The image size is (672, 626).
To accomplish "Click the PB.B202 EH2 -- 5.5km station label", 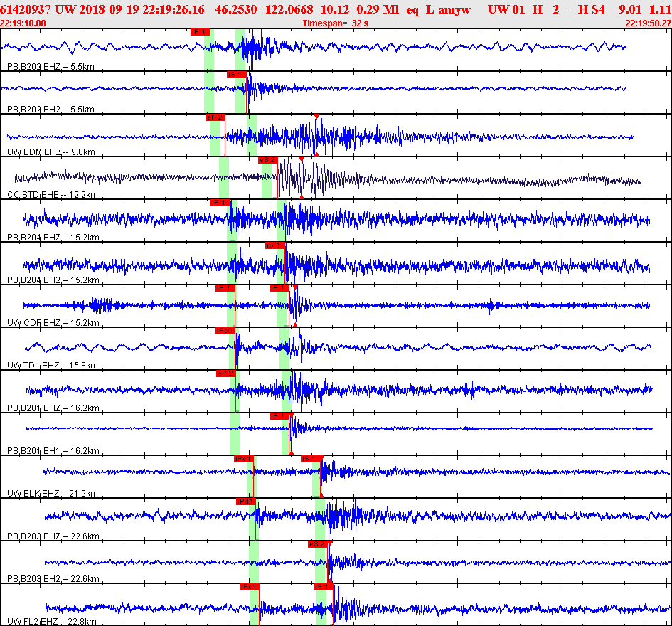I will [50, 110].
